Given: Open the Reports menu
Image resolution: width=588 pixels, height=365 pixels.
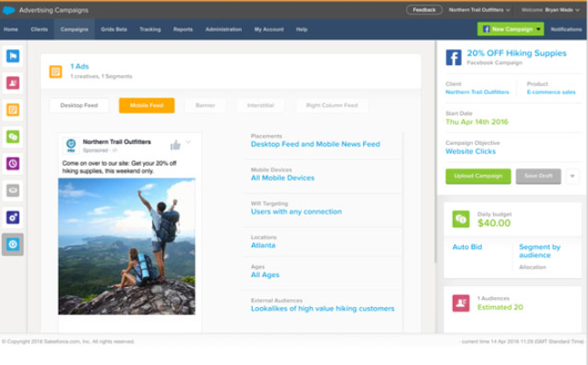Looking at the screenshot, I should pyautogui.click(x=183, y=29).
